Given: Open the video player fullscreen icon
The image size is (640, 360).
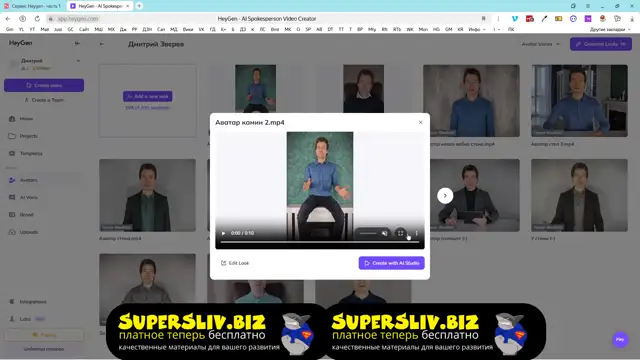Looking at the screenshot, I should pyautogui.click(x=400, y=233).
